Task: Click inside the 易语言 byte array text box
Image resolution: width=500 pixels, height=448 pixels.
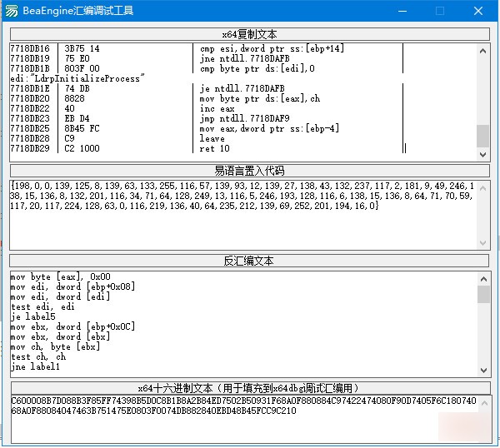Action: click(x=243, y=215)
